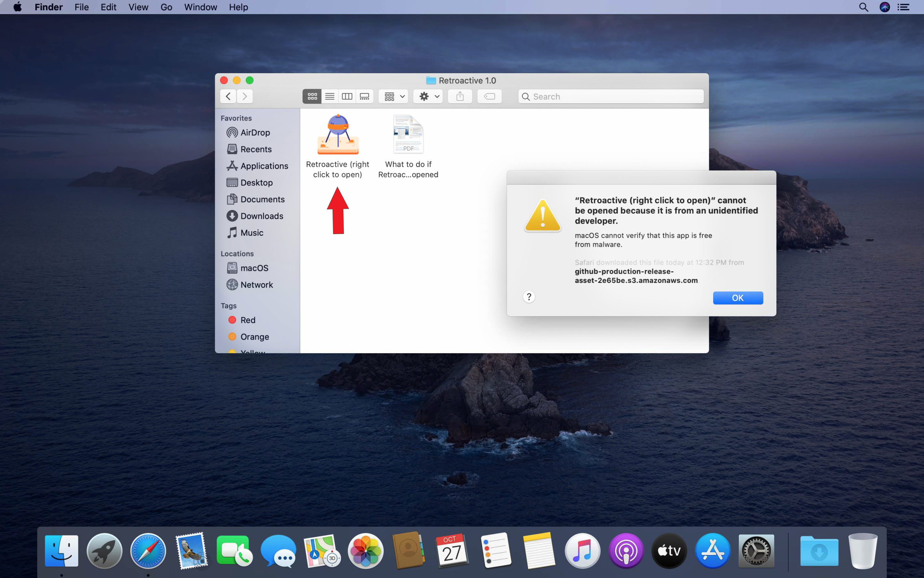Open Spotlight search in menu bar

(x=864, y=7)
